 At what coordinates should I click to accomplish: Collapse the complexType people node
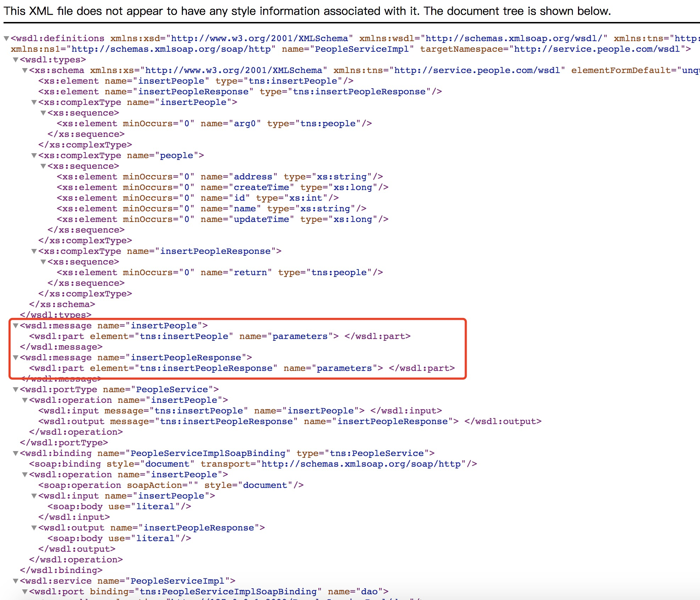(x=34, y=155)
